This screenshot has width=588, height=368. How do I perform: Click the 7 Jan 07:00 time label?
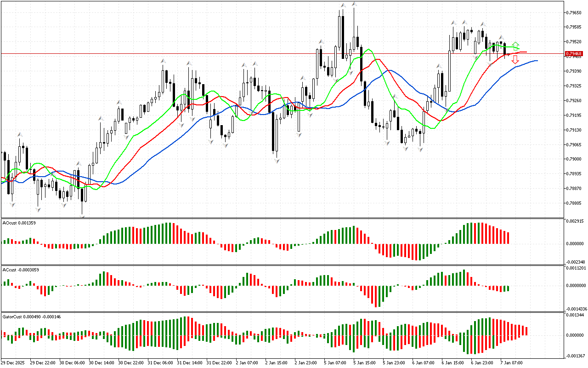point(511,362)
